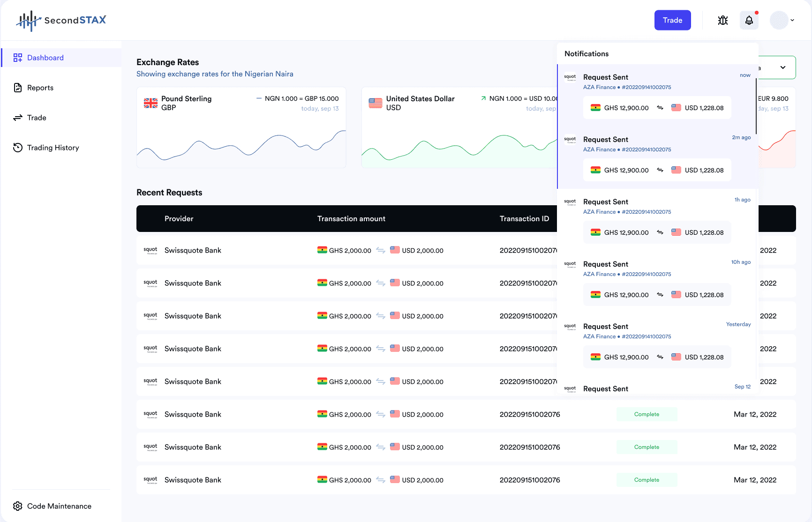Screen dimensions: 812x522
Task: Click the Complete status badge in last row
Action: [x=647, y=480]
